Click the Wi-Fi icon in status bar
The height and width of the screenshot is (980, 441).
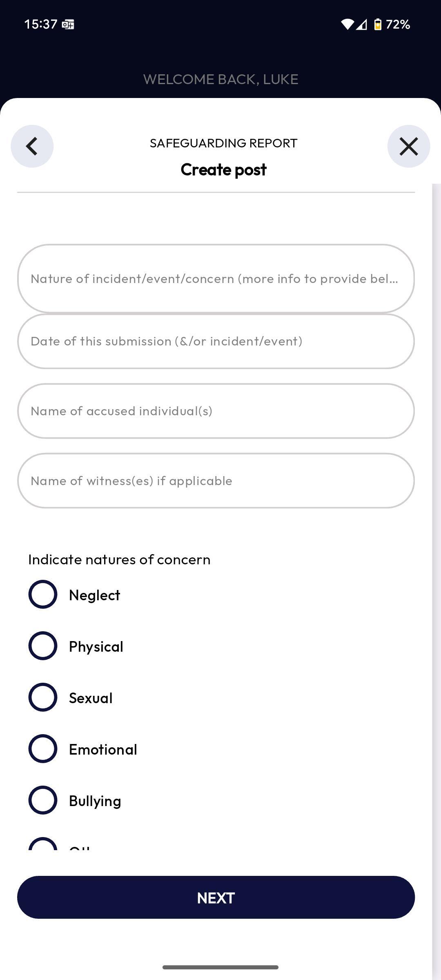348,24
